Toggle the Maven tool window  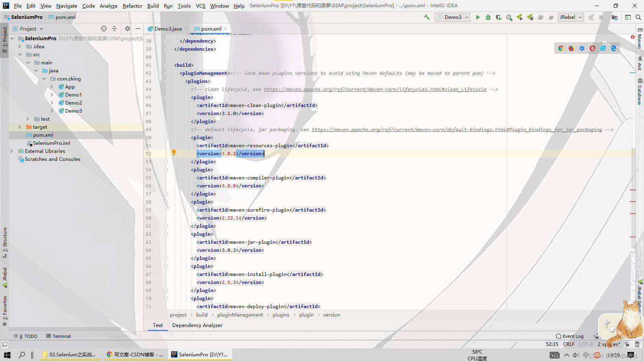640,38
